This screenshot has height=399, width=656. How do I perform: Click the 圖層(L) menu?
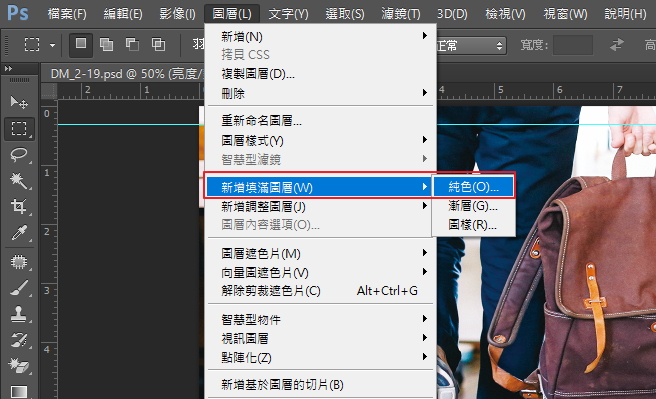[x=232, y=14]
